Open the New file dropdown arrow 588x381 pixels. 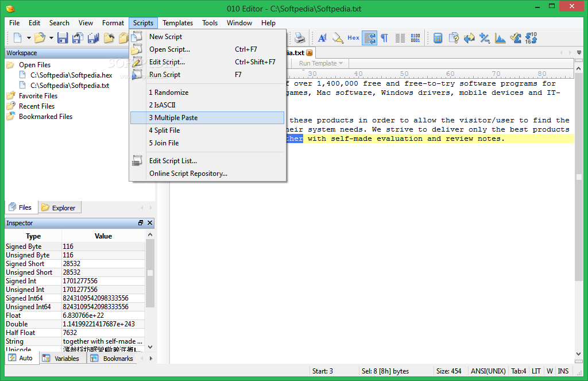pos(29,38)
